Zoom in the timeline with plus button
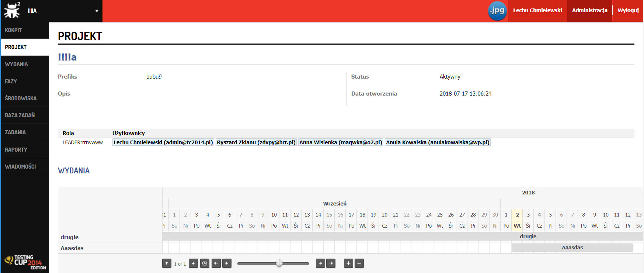Viewport: 644px width, 273px height. tap(348, 263)
